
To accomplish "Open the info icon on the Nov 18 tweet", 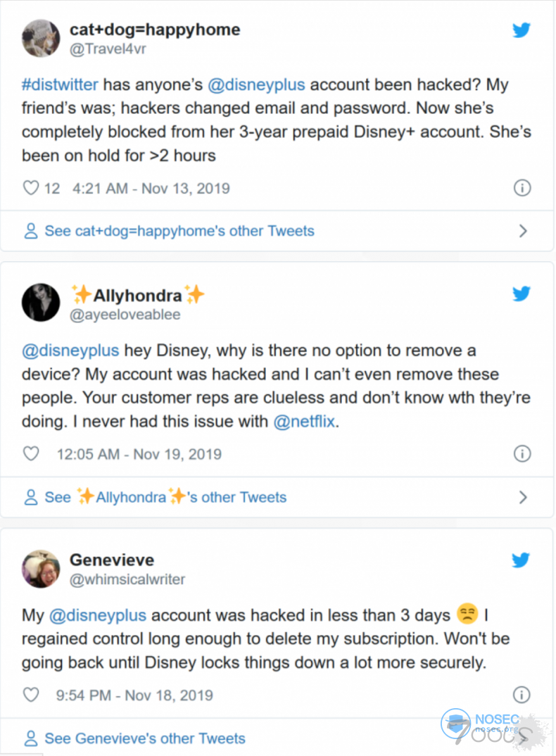I will point(522,695).
